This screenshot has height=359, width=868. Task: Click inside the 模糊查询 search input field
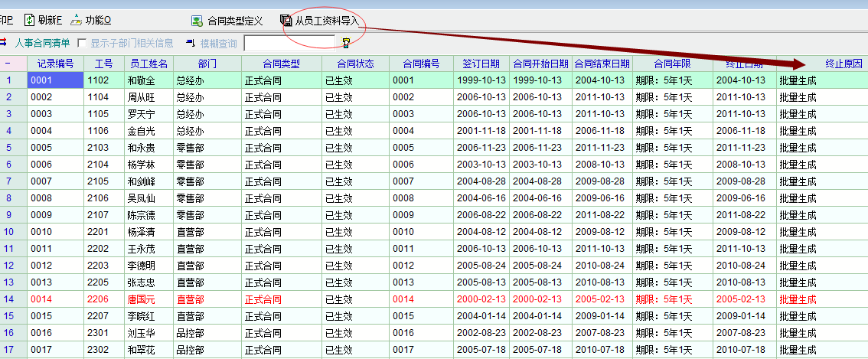click(289, 43)
